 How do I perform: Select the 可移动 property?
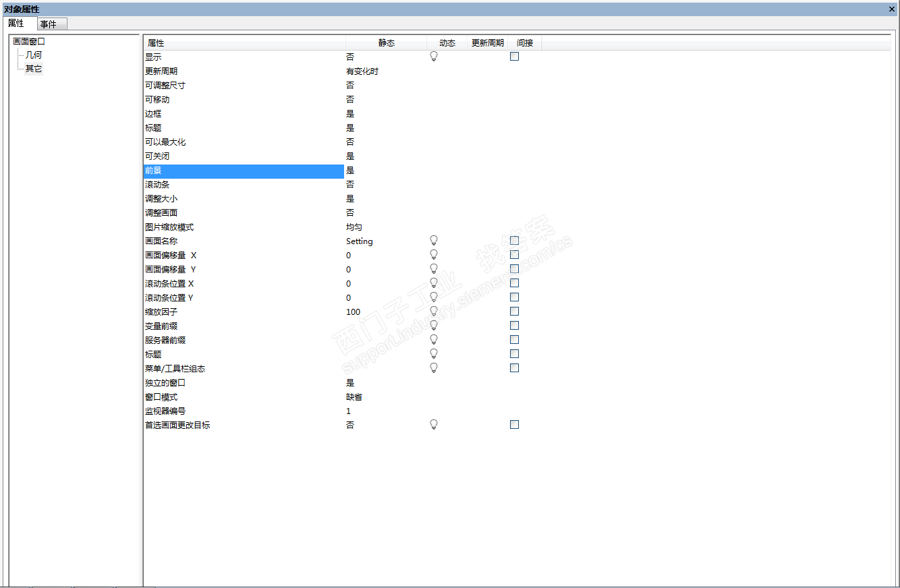[157, 100]
